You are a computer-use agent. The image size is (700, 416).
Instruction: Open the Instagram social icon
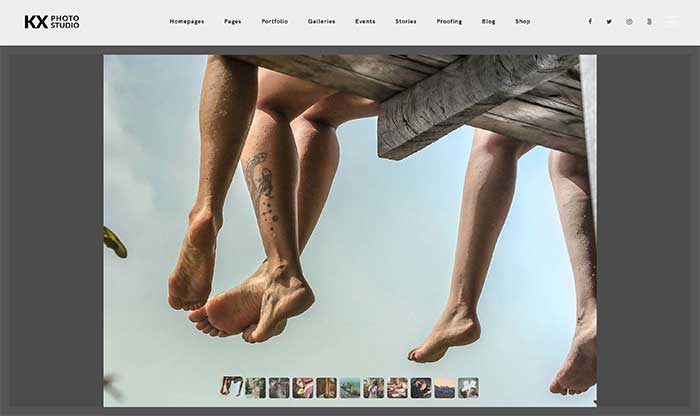[629, 21]
